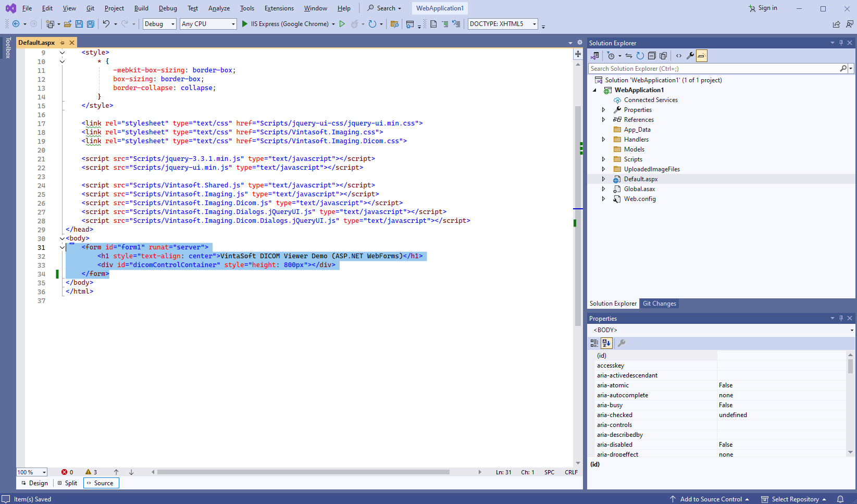Viewport: 857px width, 504px height.
Task: Expand the Handlers folder node
Action: tap(603, 140)
